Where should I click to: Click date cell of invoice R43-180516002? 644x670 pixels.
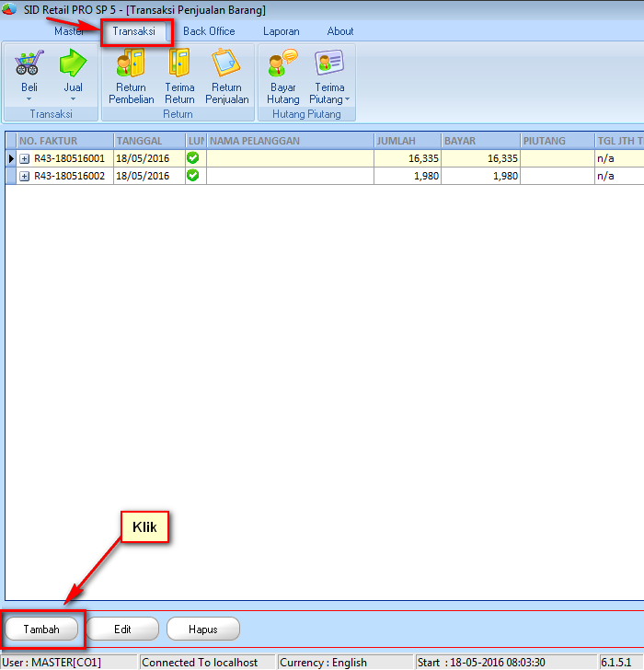149,176
